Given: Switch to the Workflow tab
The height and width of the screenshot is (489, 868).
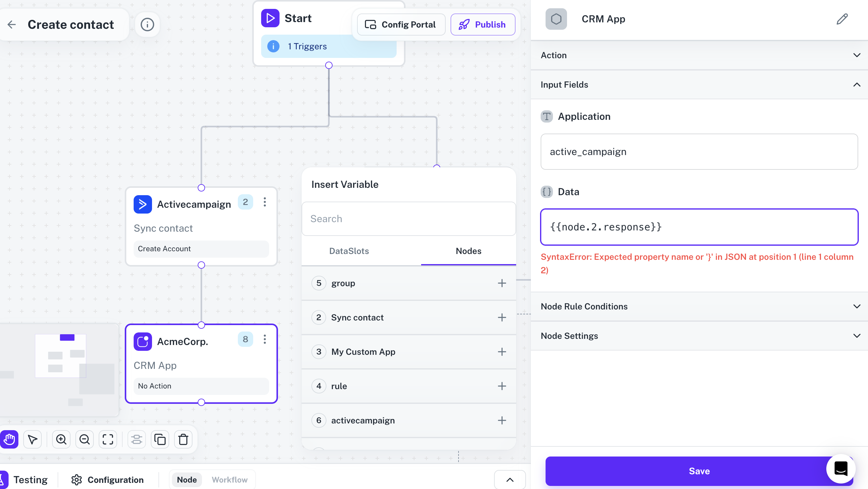Looking at the screenshot, I should 230,480.
